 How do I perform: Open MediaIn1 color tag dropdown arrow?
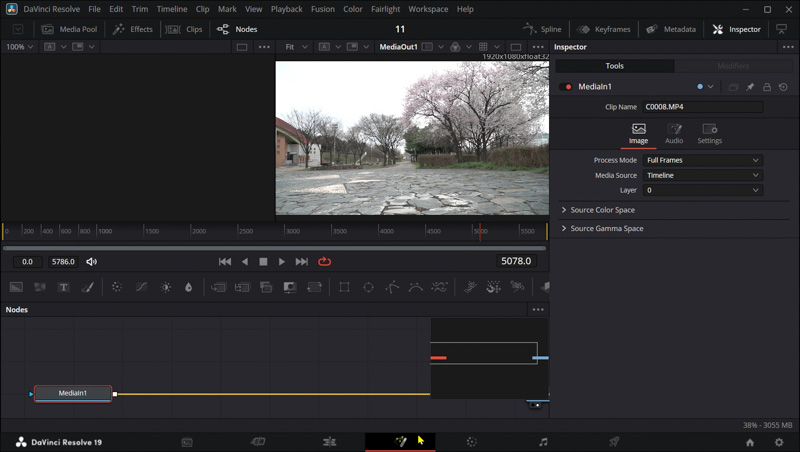point(710,87)
